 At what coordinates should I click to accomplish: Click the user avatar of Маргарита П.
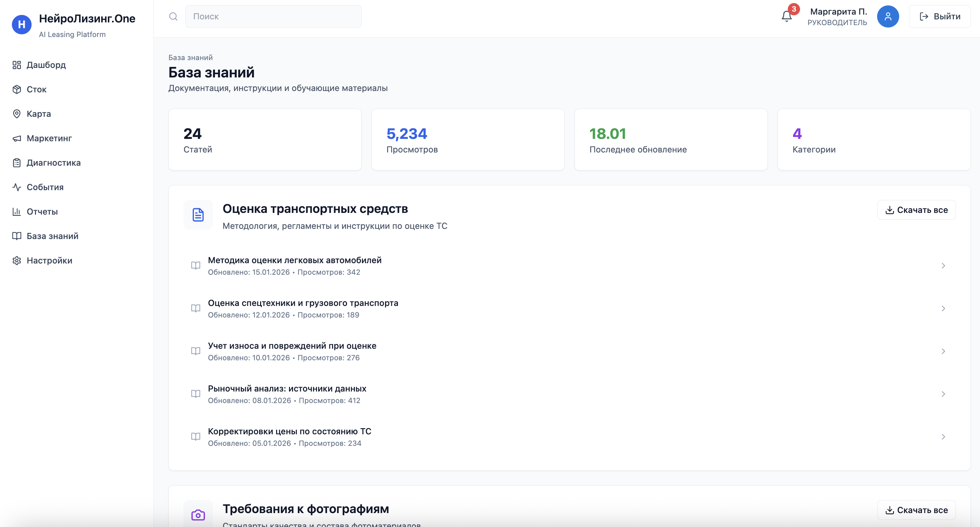point(888,16)
